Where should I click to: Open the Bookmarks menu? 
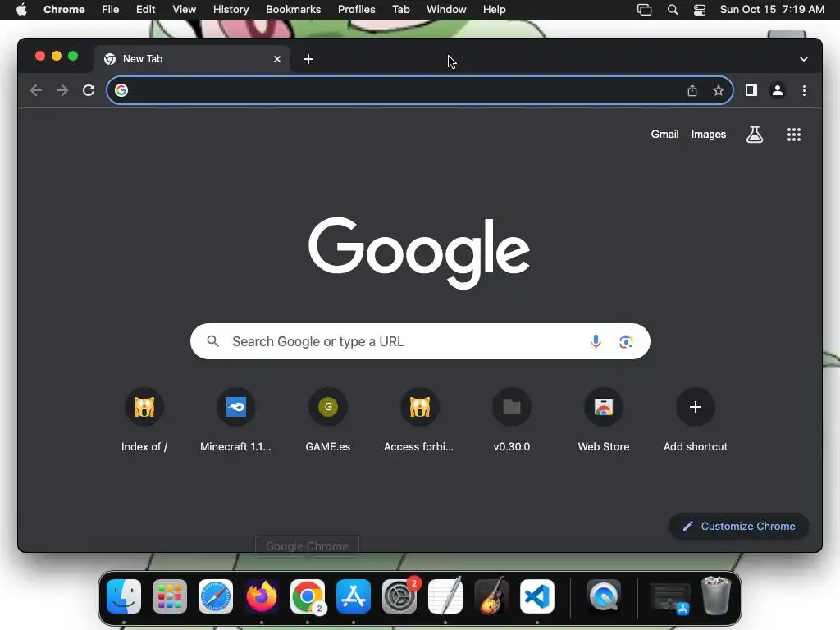[x=293, y=10]
